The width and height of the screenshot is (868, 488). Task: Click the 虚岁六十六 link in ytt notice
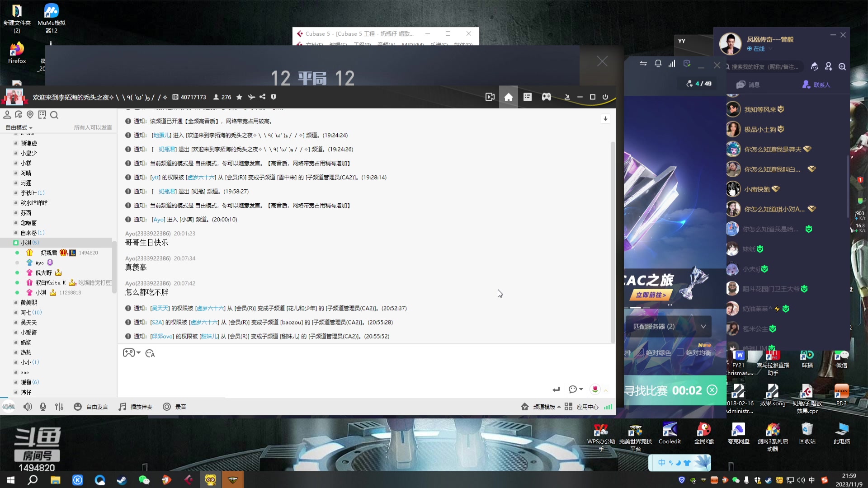tap(201, 177)
